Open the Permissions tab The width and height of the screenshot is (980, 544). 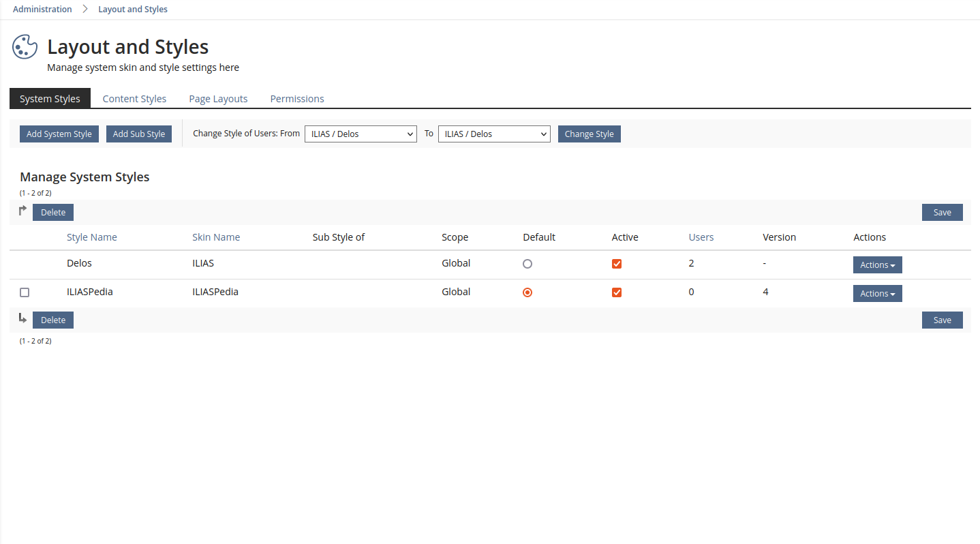297,98
